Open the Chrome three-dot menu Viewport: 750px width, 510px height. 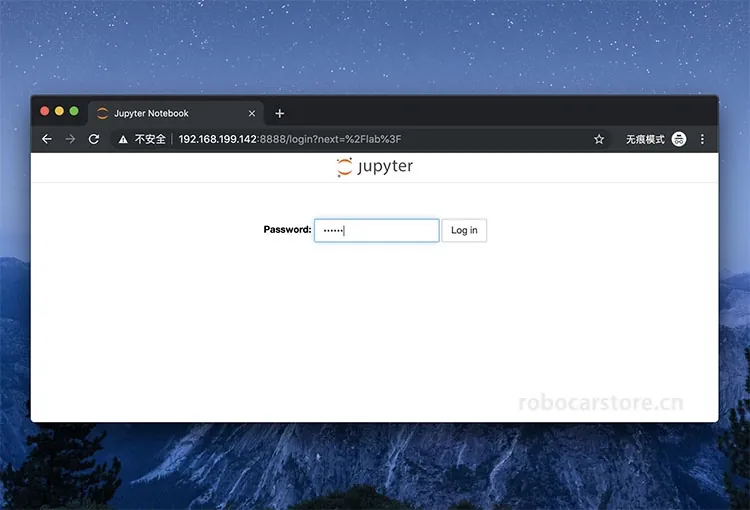[x=702, y=139]
